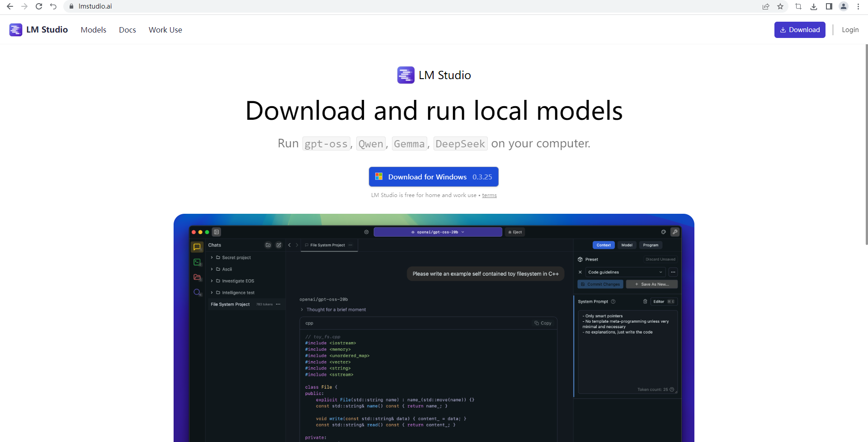Open the Code guidelines preset dropdown

point(625,272)
